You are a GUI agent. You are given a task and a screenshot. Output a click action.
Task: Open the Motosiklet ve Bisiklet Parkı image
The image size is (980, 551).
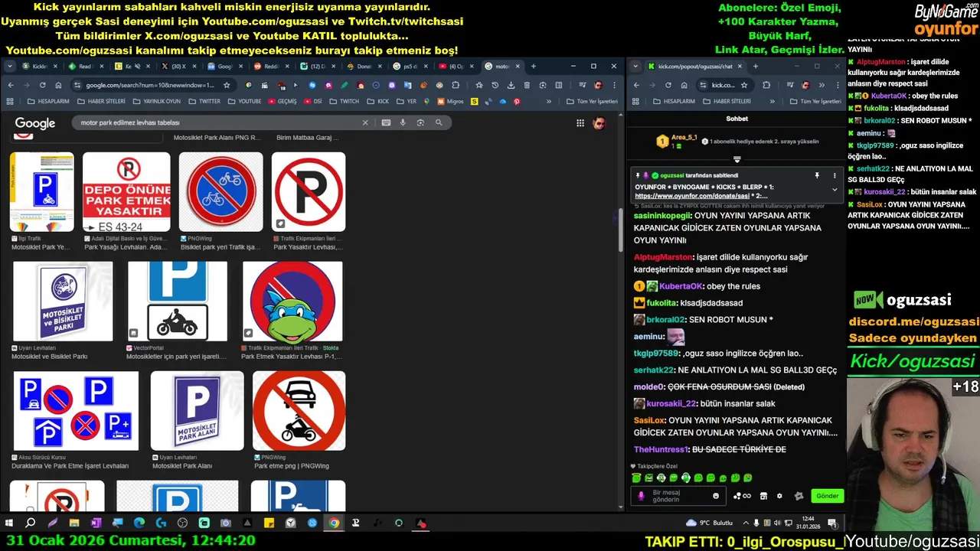coord(63,302)
